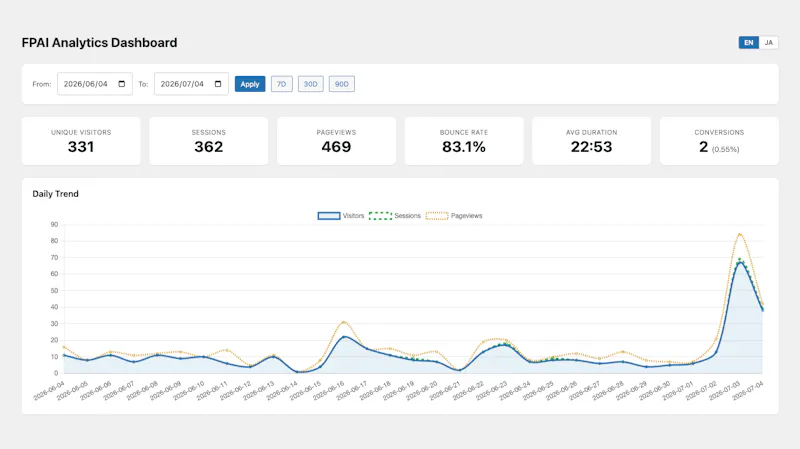The image size is (800, 449).
Task: Click the 2026-06-16 pageviews peak point
Action: point(343,322)
